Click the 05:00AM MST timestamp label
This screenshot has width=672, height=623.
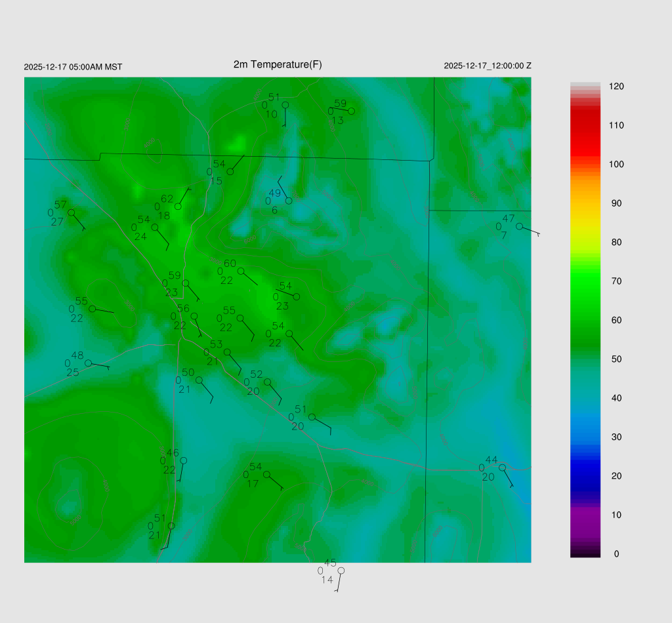click(73, 67)
